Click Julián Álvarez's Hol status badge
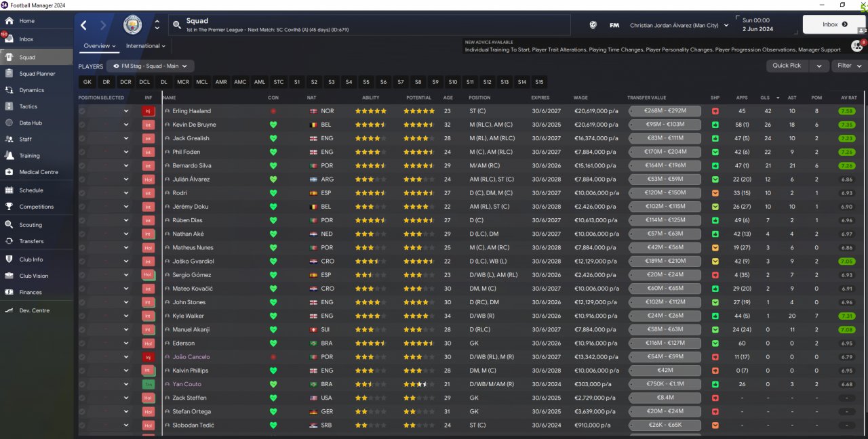The height and width of the screenshot is (439, 868). (x=149, y=180)
